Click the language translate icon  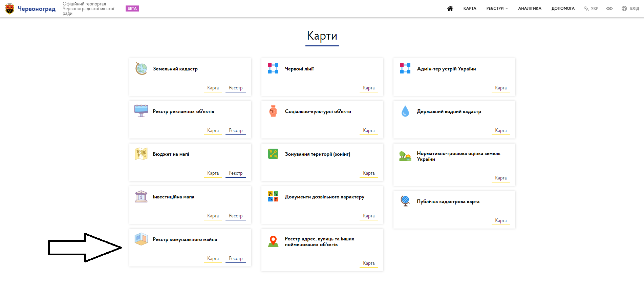tap(586, 8)
